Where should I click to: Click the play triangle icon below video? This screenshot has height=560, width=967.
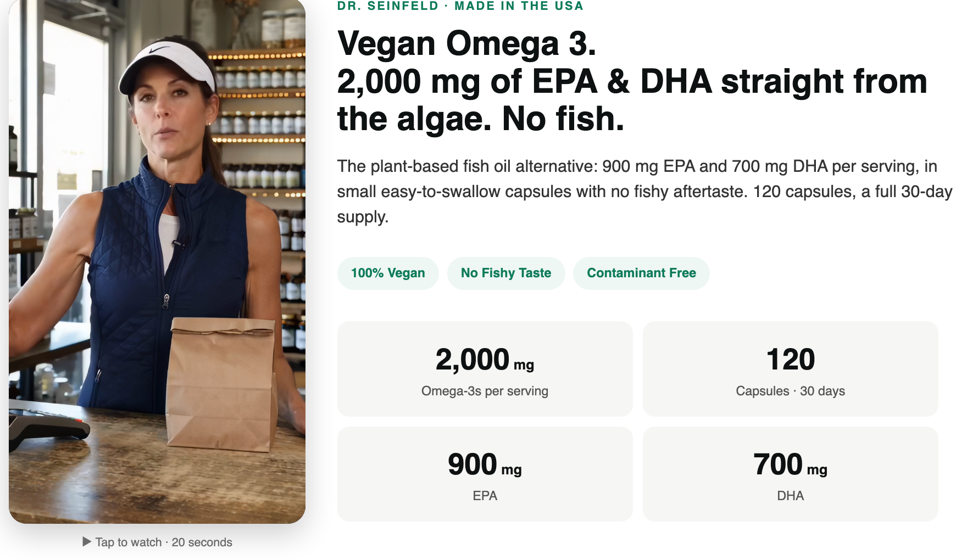coord(87,542)
